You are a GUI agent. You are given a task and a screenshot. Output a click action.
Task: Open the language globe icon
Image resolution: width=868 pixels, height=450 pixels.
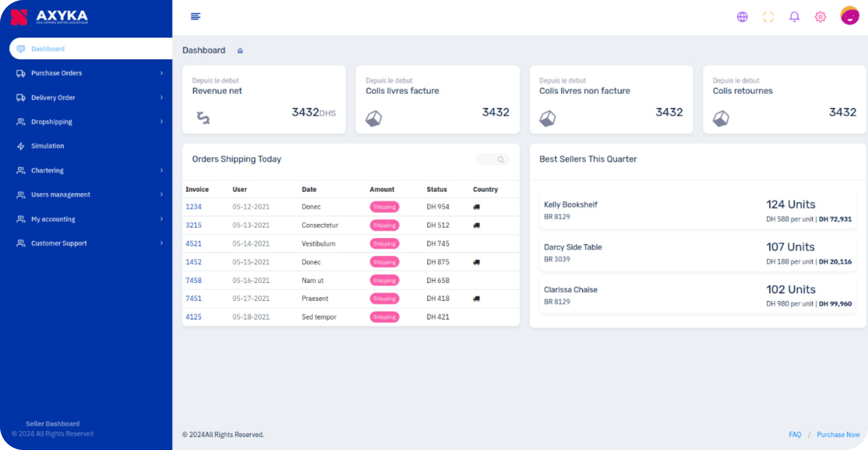point(742,16)
